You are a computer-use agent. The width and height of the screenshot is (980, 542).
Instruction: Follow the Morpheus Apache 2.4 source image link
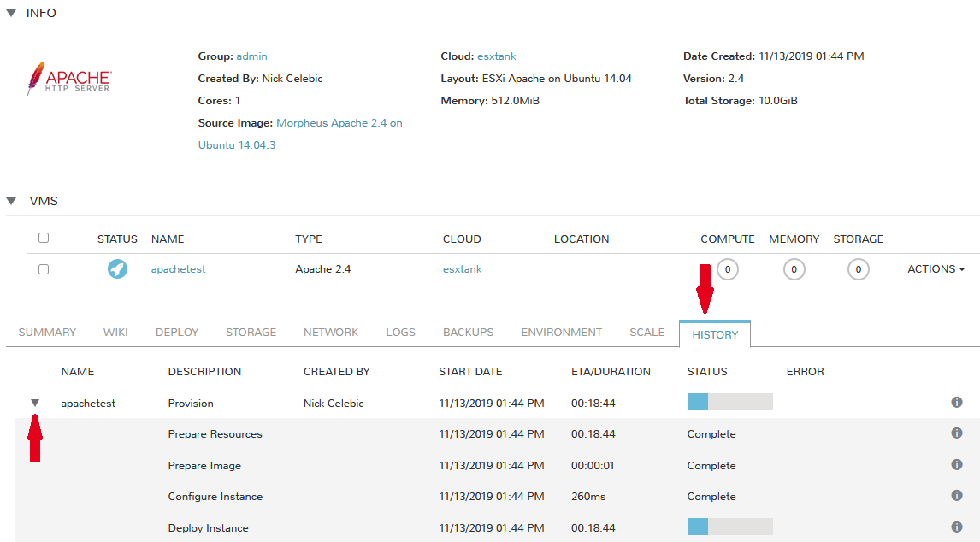(x=339, y=123)
